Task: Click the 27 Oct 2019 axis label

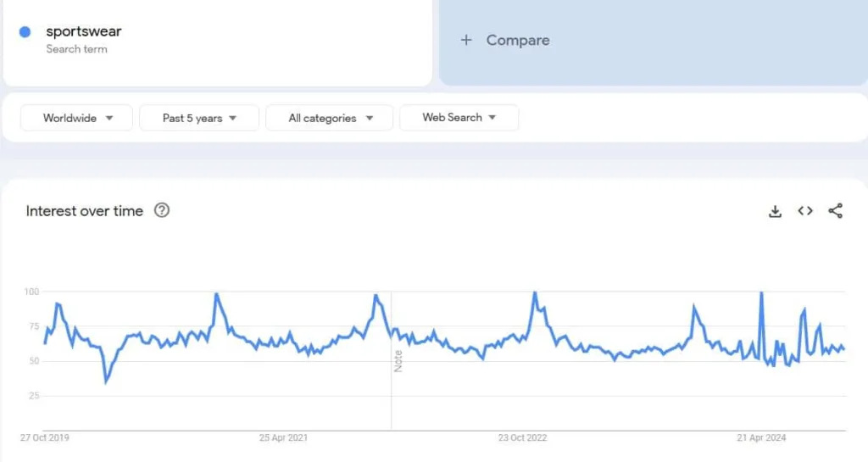Action: 45,437
